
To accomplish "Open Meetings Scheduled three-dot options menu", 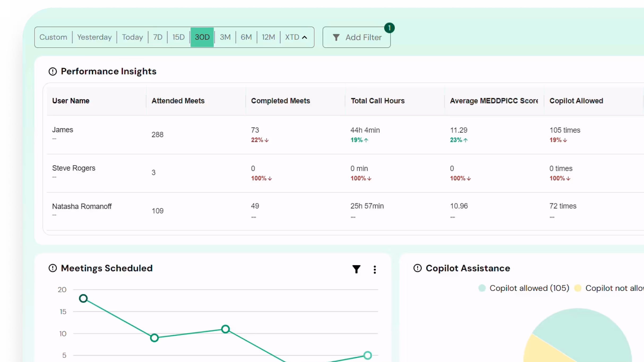I will pos(375,269).
